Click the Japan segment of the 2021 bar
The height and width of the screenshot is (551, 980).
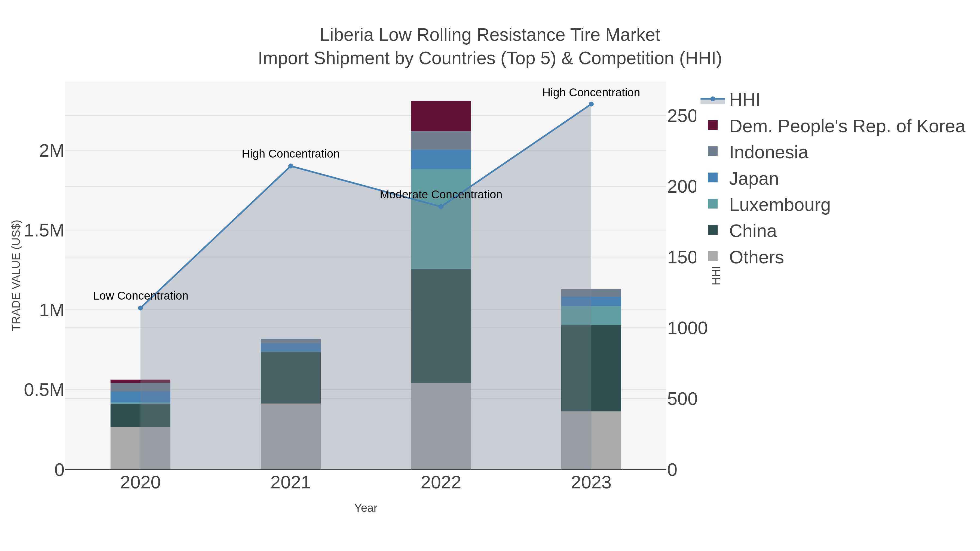291,347
